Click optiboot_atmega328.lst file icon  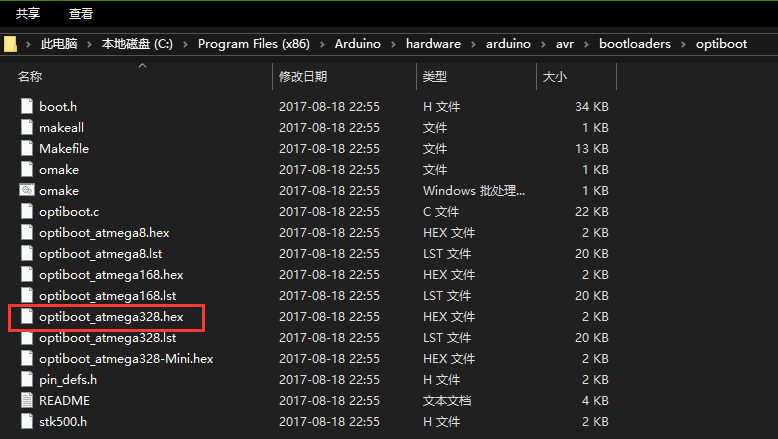coord(27,337)
